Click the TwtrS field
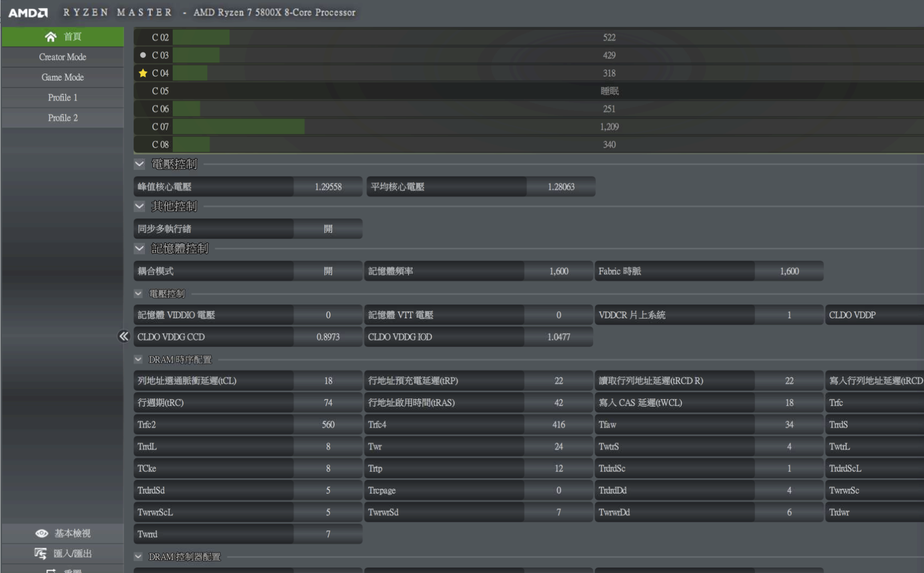The width and height of the screenshot is (924, 573). tap(709, 446)
